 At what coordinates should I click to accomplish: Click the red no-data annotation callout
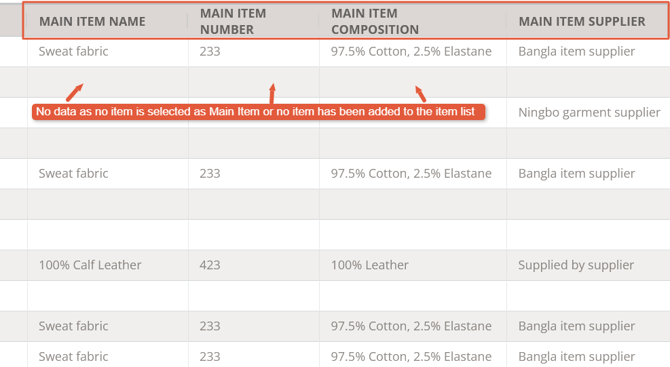point(259,112)
